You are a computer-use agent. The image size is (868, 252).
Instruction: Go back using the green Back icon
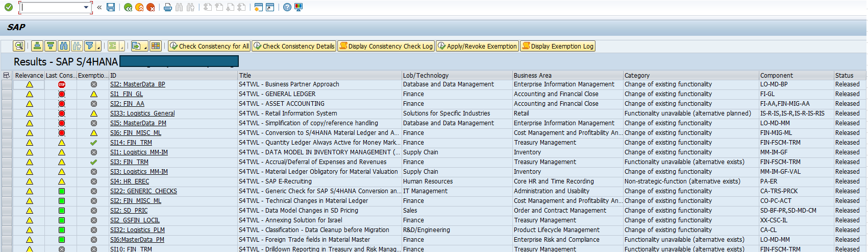tap(128, 7)
